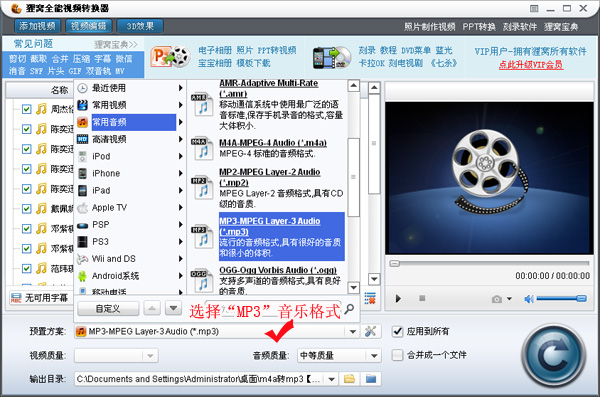Expand the Apple TV submenu
Image resolution: width=600 pixels, height=397 pixels.
click(x=180, y=207)
